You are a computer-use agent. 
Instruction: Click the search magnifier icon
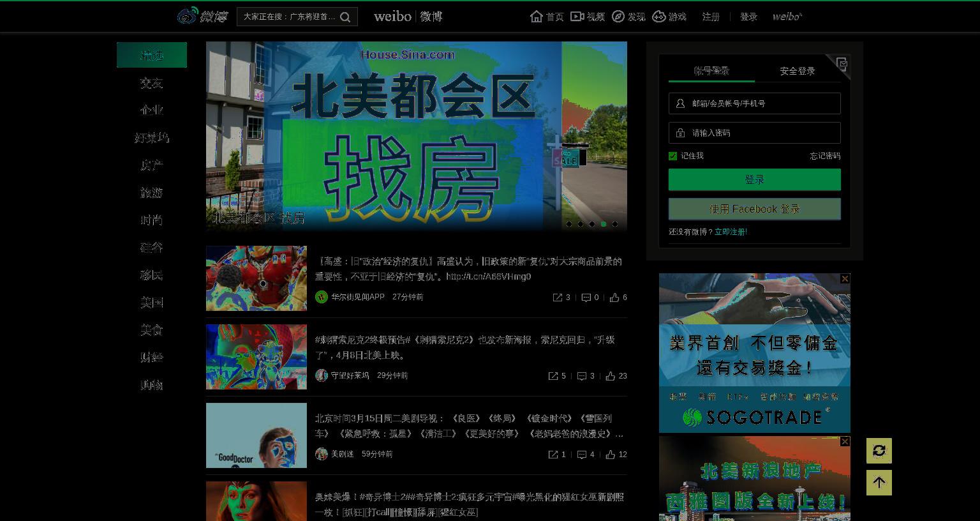click(345, 17)
